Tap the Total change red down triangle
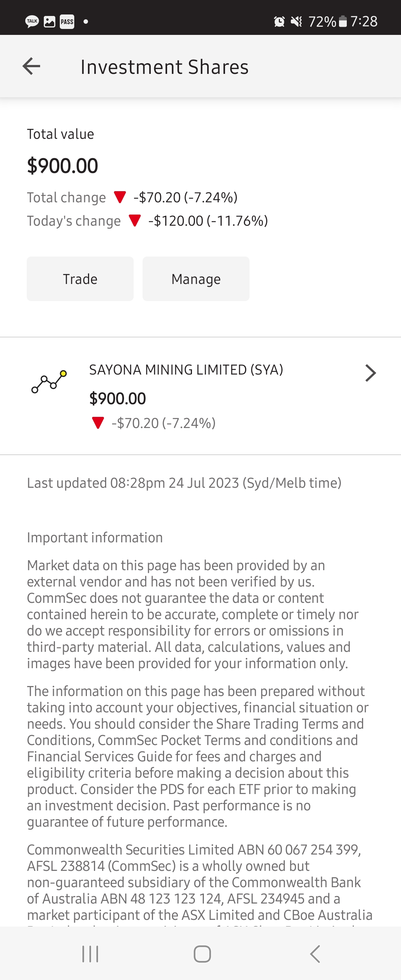Image resolution: width=401 pixels, height=980 pixels. coord(120,197)
